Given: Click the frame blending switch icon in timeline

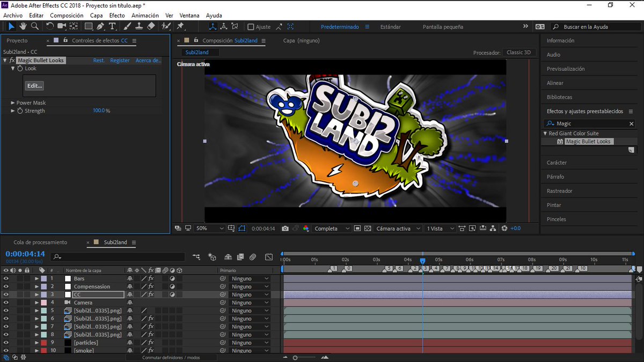Looking at the screenshot, I should (x=240, y=257).
